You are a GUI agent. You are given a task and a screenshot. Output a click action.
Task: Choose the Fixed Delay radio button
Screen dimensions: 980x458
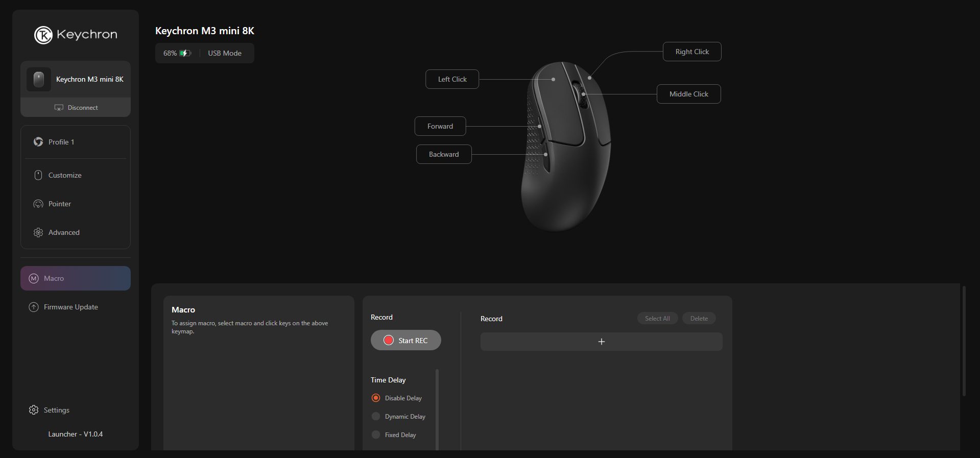point(376,435)
